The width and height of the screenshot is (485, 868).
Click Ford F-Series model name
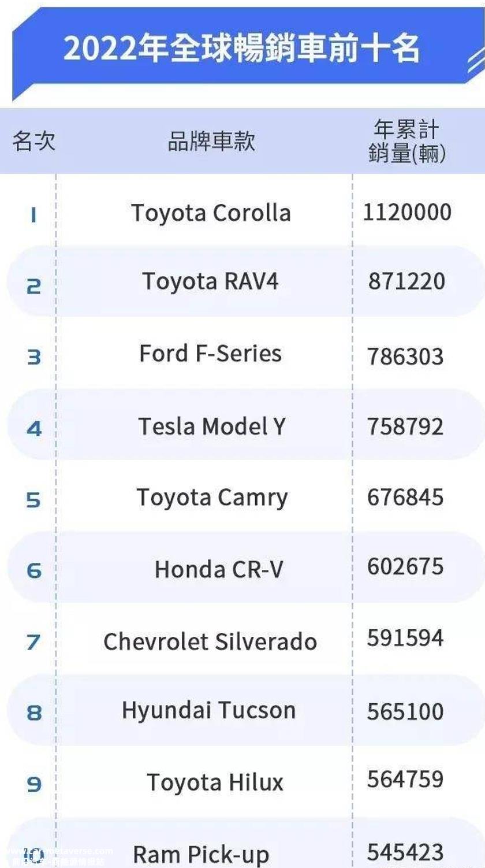click(211, 353)
